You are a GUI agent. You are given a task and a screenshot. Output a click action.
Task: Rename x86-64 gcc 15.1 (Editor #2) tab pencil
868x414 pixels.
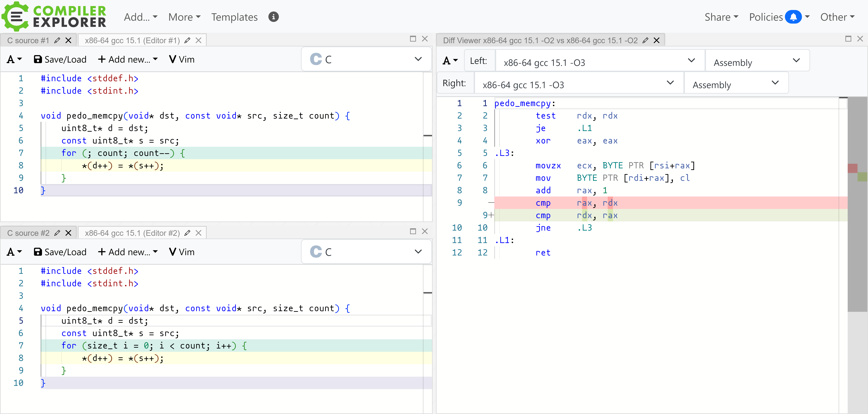click(x=187, y=233)
